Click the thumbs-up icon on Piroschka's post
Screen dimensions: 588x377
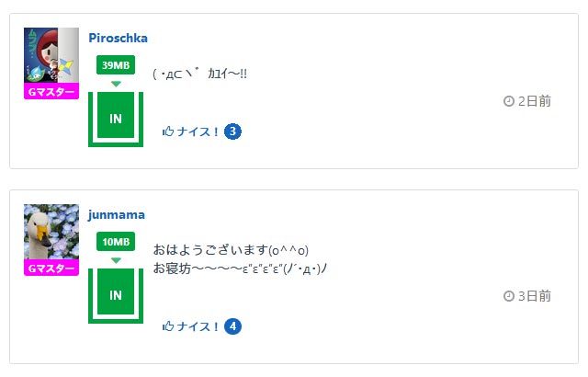coord(168,131)
